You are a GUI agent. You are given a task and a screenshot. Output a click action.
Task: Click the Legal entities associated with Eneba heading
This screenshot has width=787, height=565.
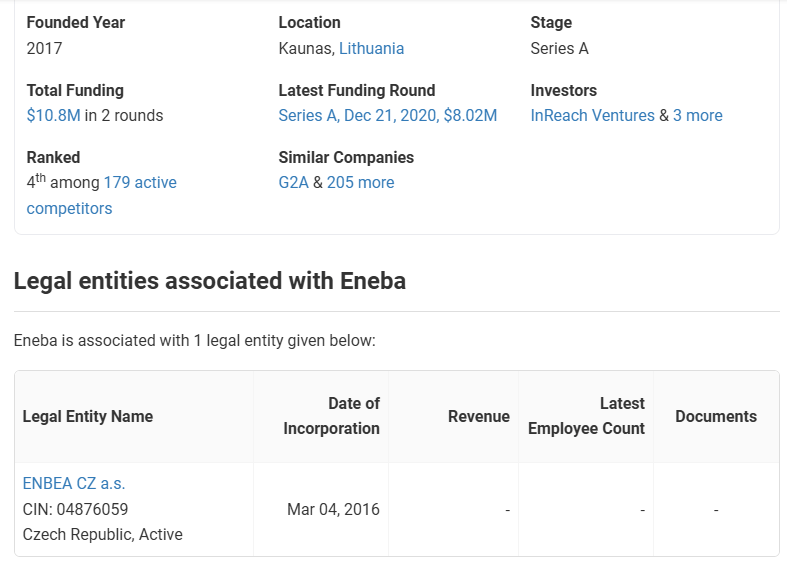point(210,280)
